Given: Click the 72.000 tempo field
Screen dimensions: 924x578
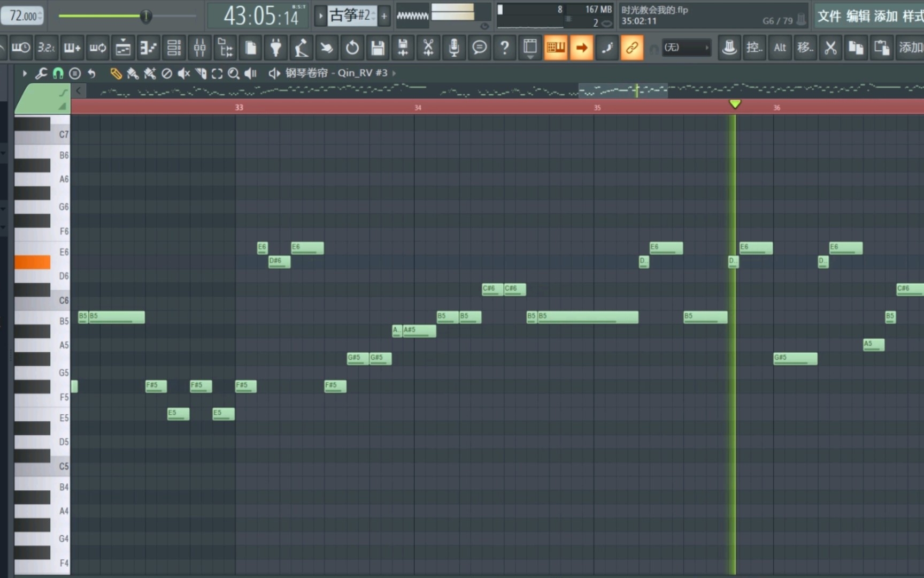Looking at the screenshot, I should pyautogui.click(x=24, y=16).
